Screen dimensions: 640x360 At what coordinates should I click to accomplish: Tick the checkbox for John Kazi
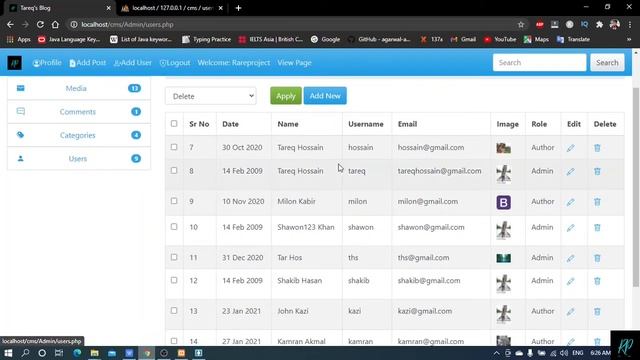point(174,311)
